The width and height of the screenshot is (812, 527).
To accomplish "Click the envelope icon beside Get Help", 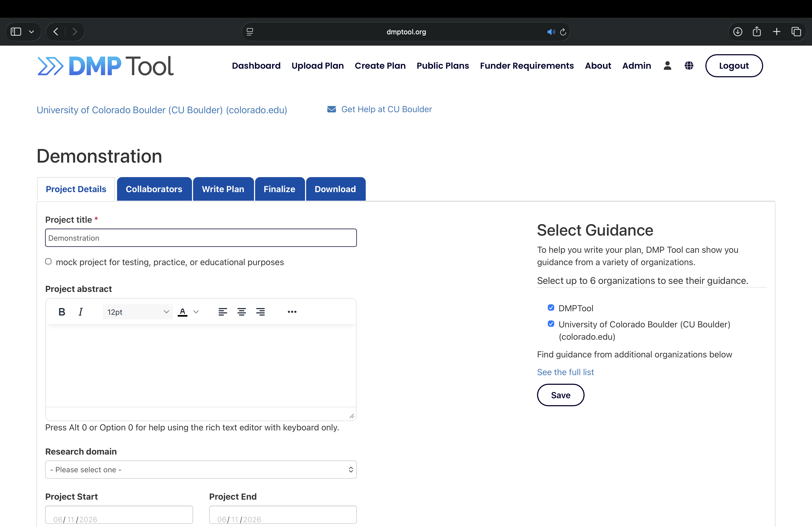I will coord(332,109).
